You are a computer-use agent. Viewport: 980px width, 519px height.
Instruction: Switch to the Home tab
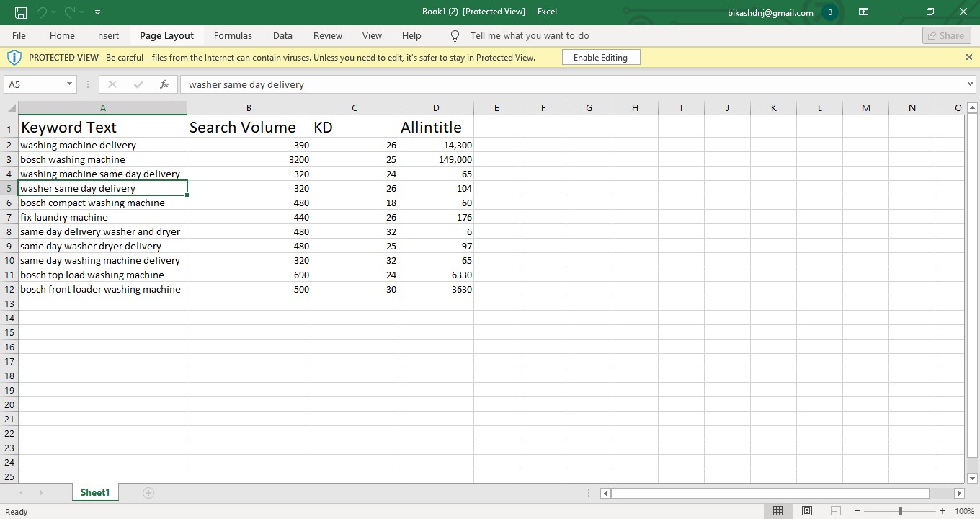click(62, 35)
